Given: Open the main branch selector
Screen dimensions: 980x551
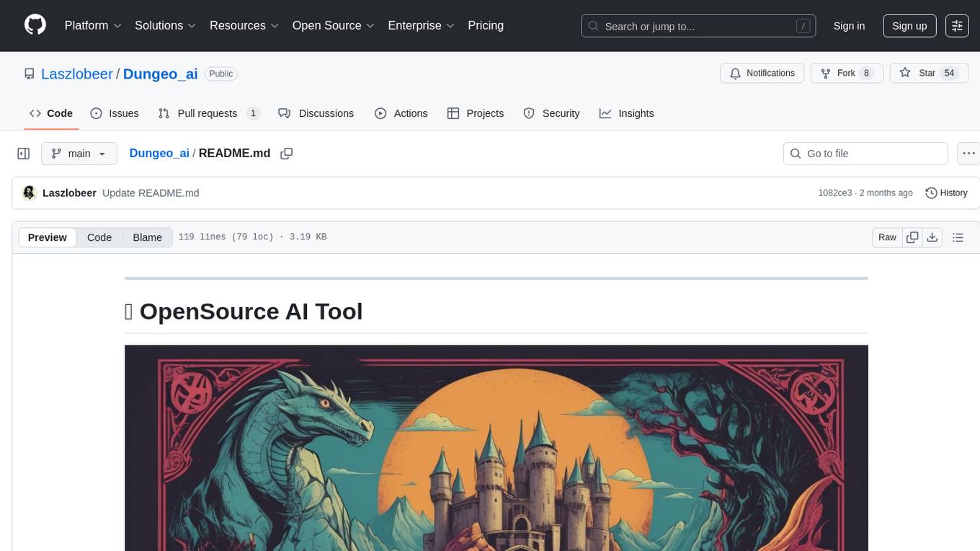Looking at the screenshot, I should 79,154.
